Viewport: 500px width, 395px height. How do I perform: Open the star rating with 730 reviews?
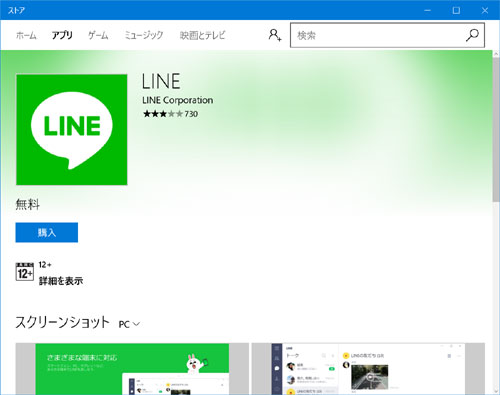click(170, 114)
